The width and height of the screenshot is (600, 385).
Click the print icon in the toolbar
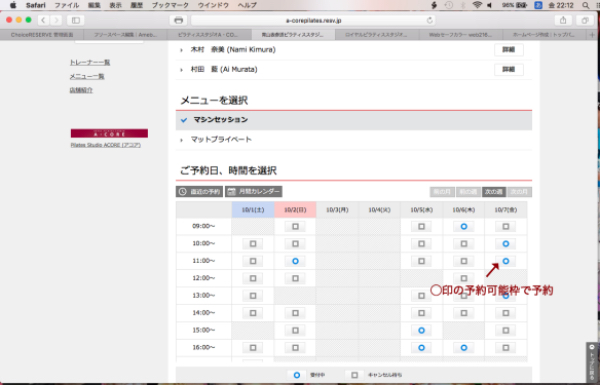pyautogui.click(x=178, y=20)
